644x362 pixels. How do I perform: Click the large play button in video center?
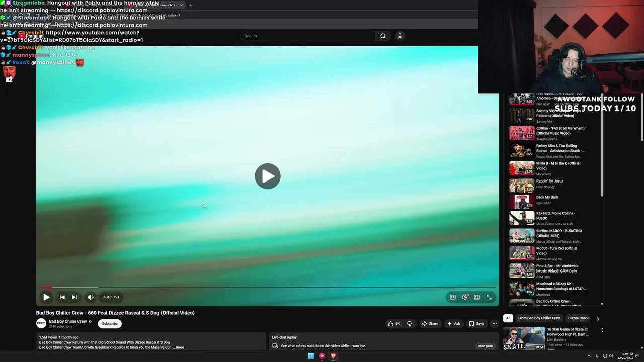point(267,176)
